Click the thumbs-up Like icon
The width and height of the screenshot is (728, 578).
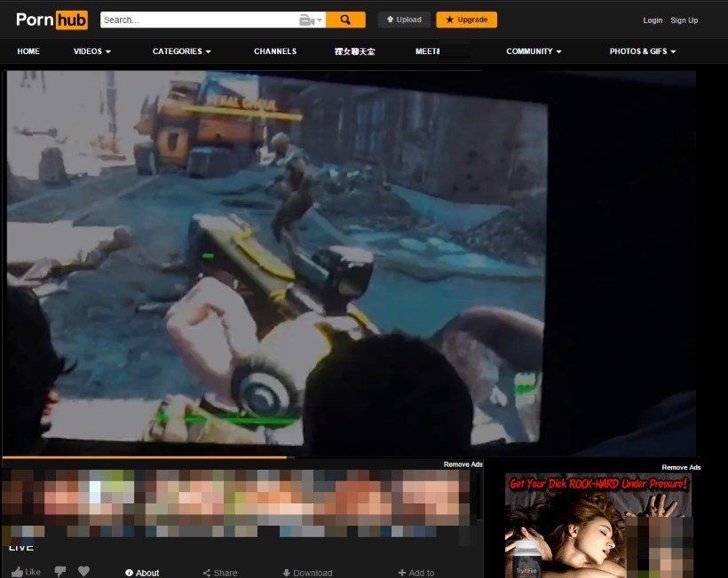coord(18,572)
